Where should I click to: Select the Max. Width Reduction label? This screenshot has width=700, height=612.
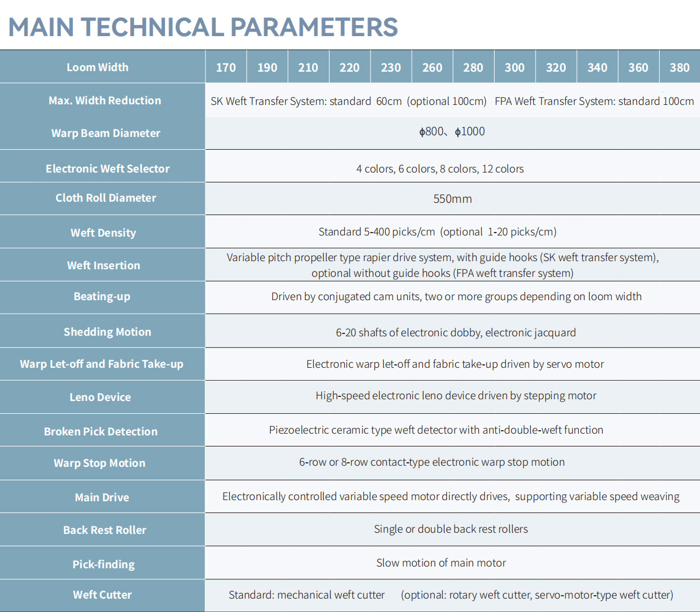click(105, 100)
